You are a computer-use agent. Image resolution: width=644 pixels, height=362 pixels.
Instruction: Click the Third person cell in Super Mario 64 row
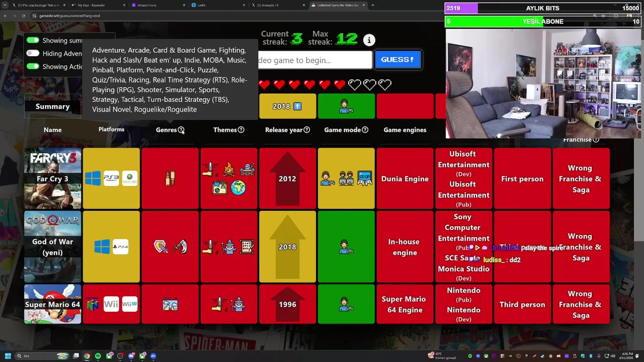[522, 304]
